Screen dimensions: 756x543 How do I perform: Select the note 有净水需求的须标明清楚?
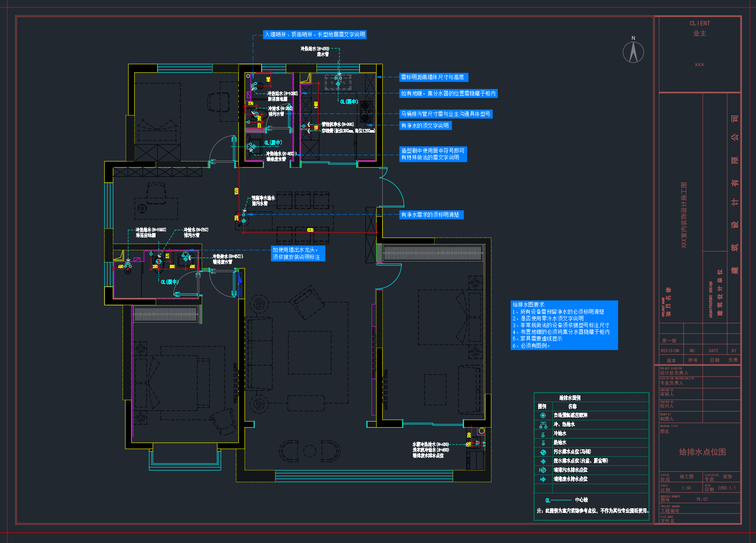coord(431,215)
